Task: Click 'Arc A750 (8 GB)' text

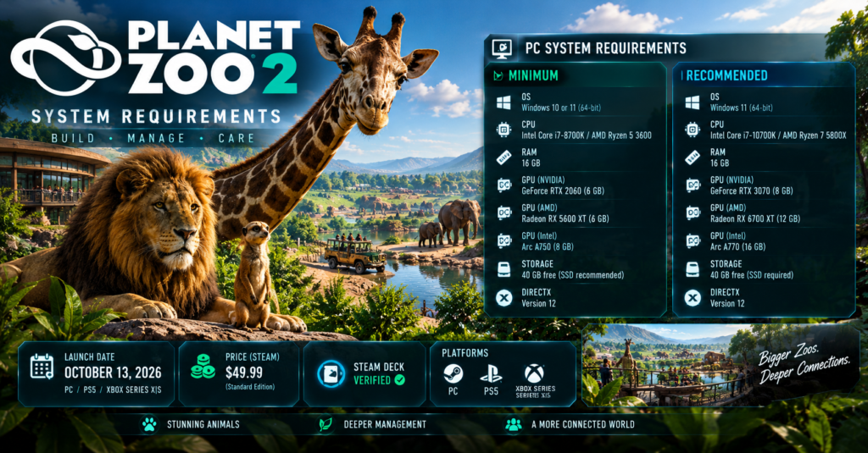Action: 548,246
